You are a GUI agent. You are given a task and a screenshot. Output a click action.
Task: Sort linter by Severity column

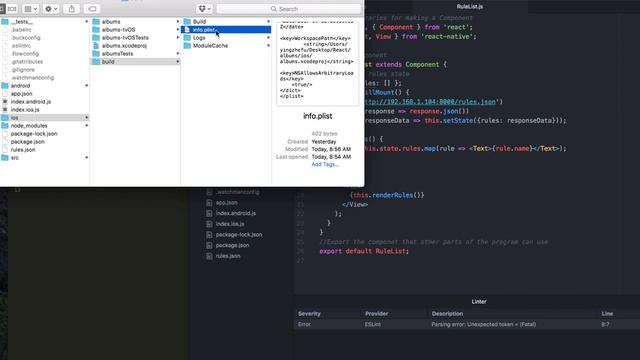click(x=309, y=313)
